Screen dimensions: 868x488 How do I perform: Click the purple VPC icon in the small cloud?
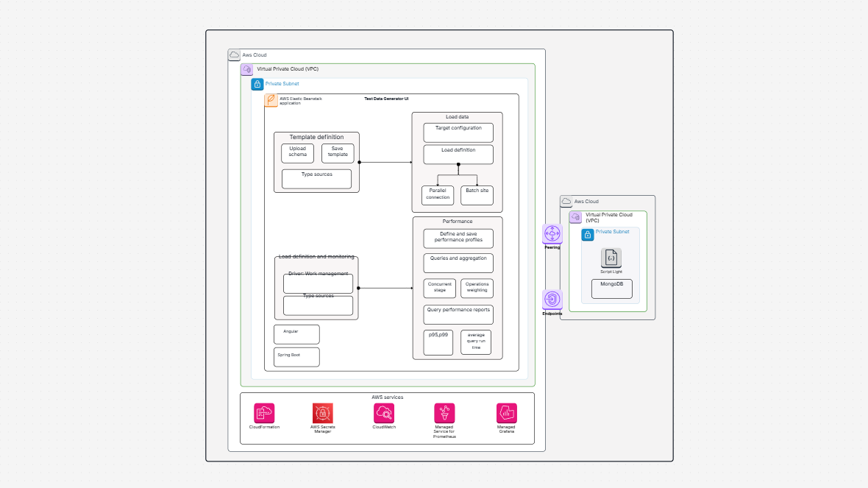pos(576,217)
